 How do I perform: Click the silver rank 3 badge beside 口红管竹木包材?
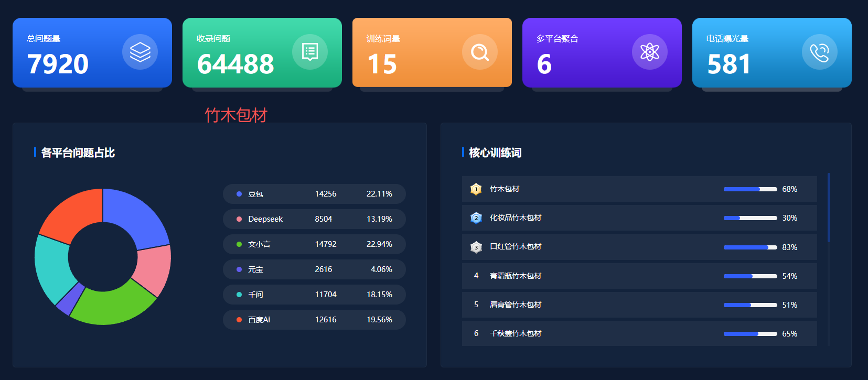point(476,247)
